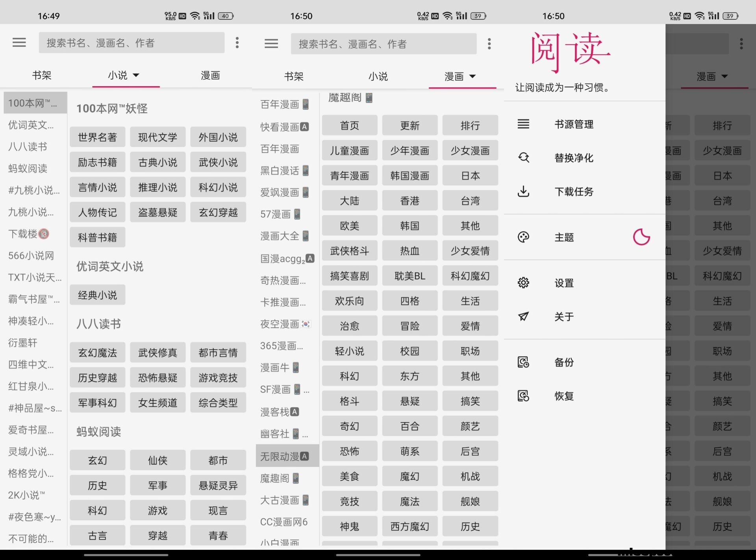
Task: Select 武侠小说 category button
Action: click(218, 162)
